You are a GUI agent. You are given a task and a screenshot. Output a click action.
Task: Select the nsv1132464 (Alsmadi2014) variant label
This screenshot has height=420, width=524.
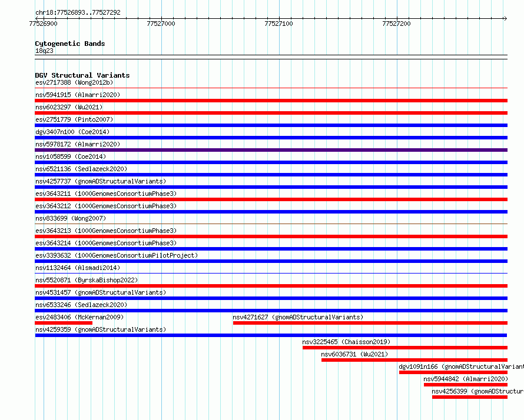pos(78,268)
